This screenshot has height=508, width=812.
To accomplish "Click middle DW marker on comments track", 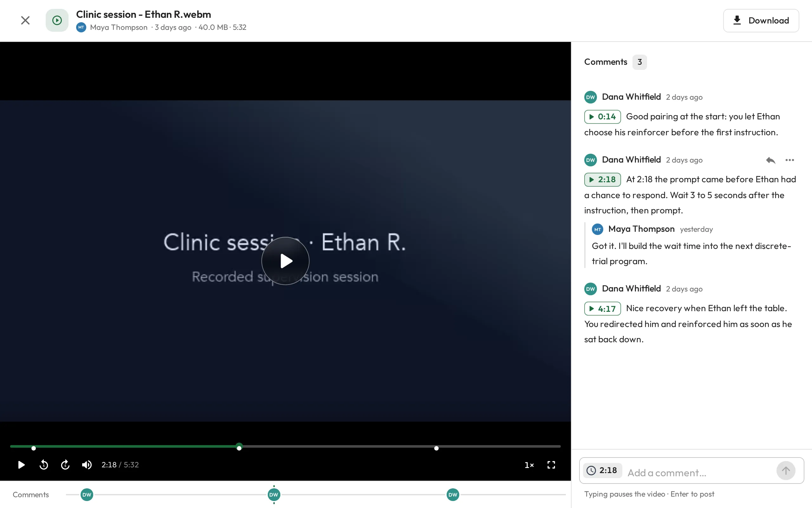I will tap(274, 495).
